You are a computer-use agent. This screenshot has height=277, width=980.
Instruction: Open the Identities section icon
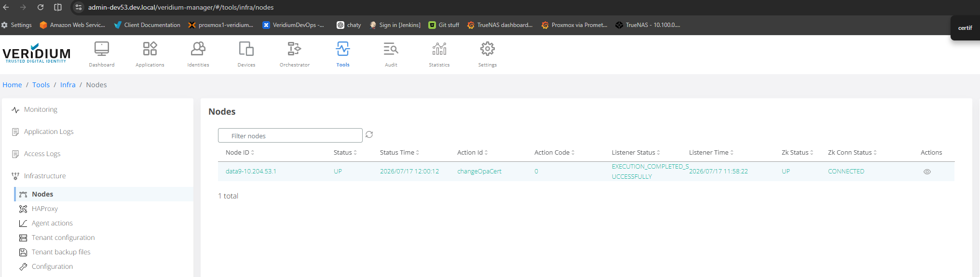(x=198, y=49)
